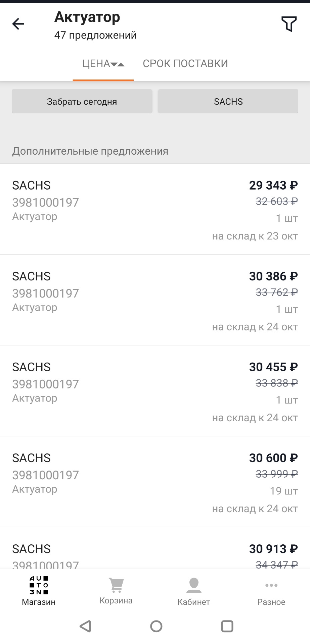Image resolution: width=310 pixels, height=644 pixels.
Task: Open the Магазин store icon
Action: [39, 586]
